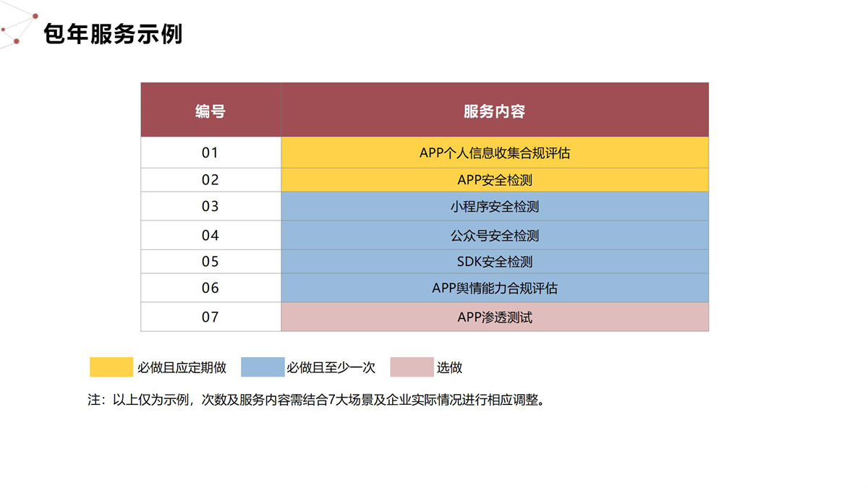Click the footnote text starting with 注

pyautogui.click(x=315, y=401)
